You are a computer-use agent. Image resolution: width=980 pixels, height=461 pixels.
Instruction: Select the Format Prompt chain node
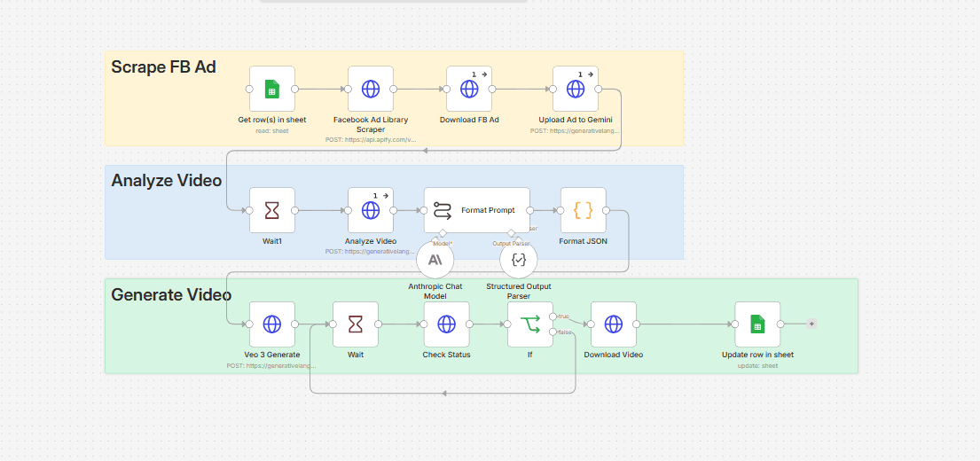[477, 210]
